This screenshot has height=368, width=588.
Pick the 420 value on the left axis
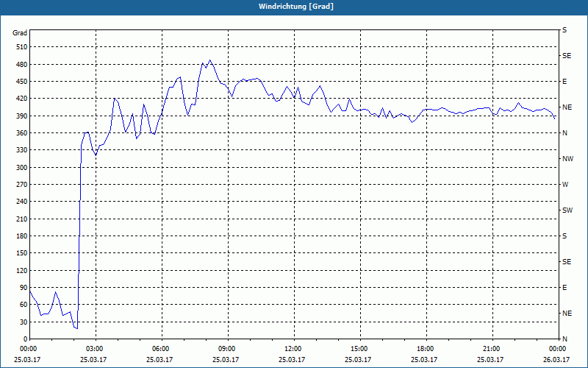click(22, 99)
